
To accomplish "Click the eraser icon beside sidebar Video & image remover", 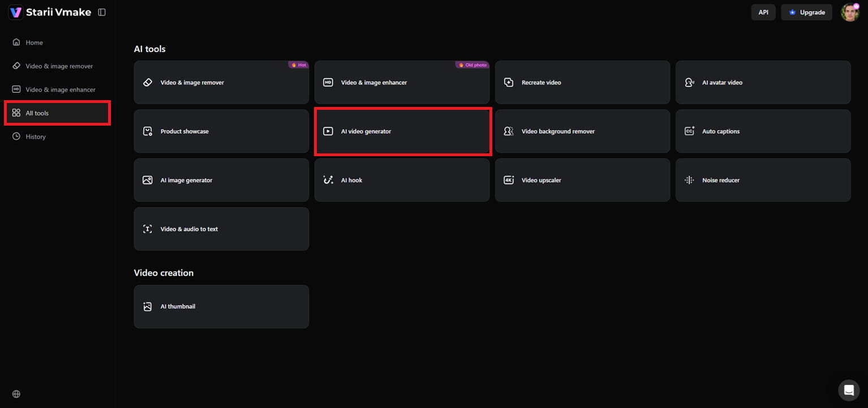I will tap(16, 66).
